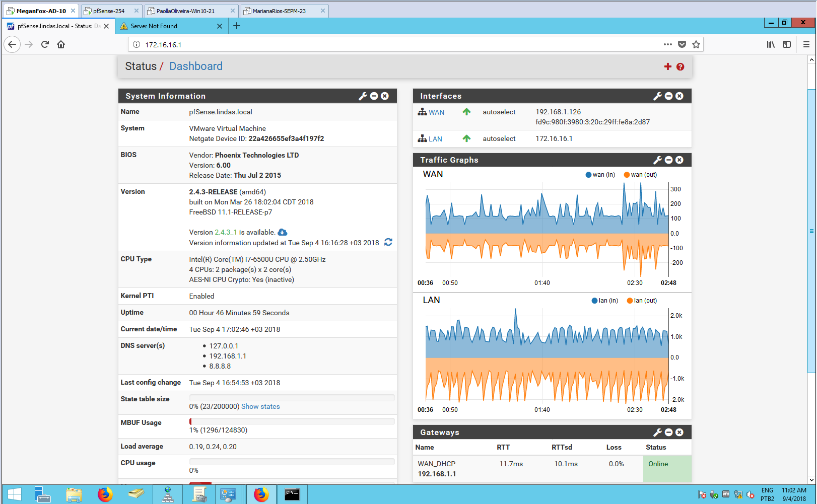Collapse the System Information widget
817x504 pixels.
pos(374,96)
